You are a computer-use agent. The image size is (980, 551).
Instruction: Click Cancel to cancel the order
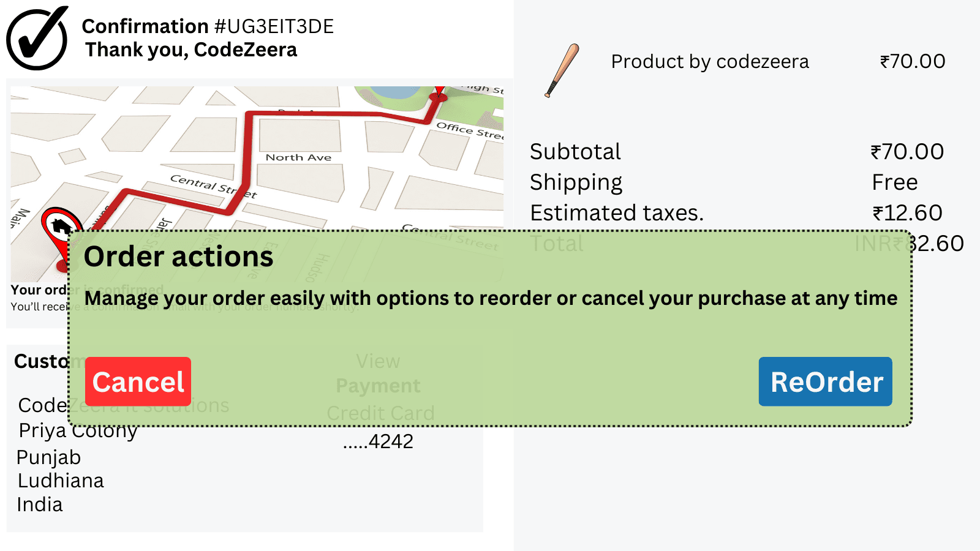point(137,381)
